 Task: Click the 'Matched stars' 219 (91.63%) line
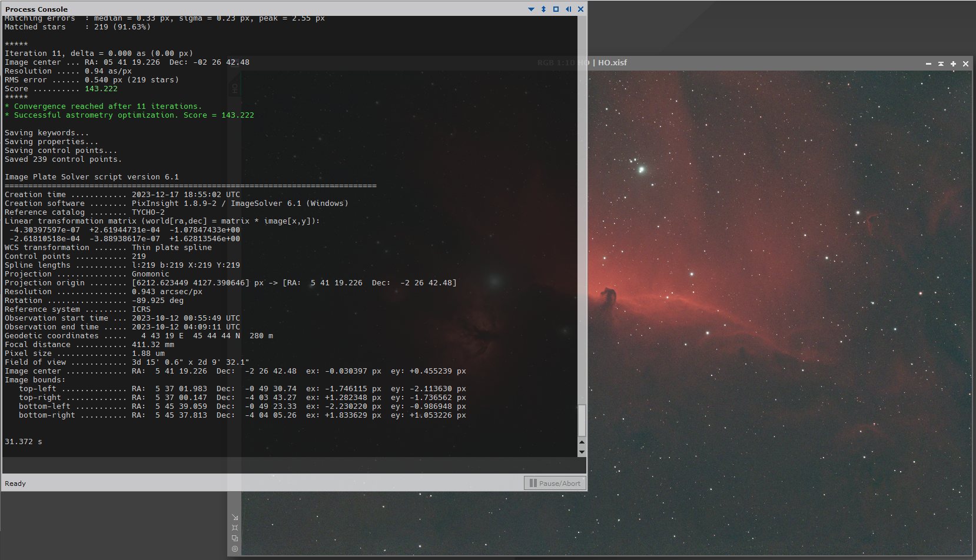coord(78,27)
